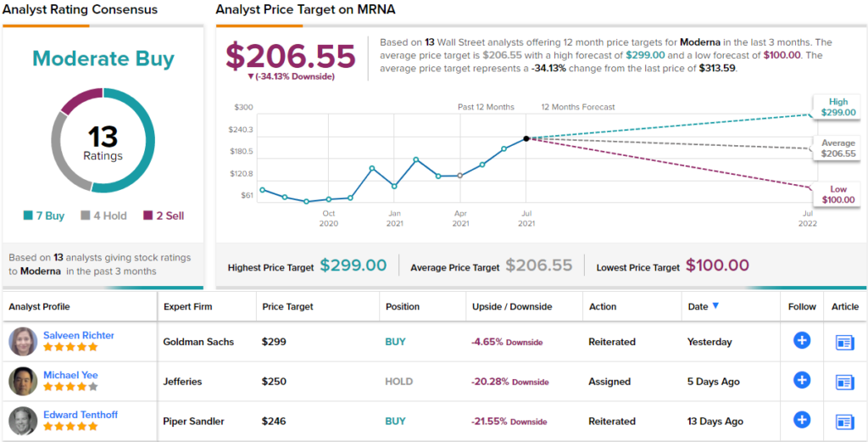Image resolution: width=868 pixels, height=442 pixels.
Task: Click the Upside / Downside column header
Action: (x=511, y=306)
